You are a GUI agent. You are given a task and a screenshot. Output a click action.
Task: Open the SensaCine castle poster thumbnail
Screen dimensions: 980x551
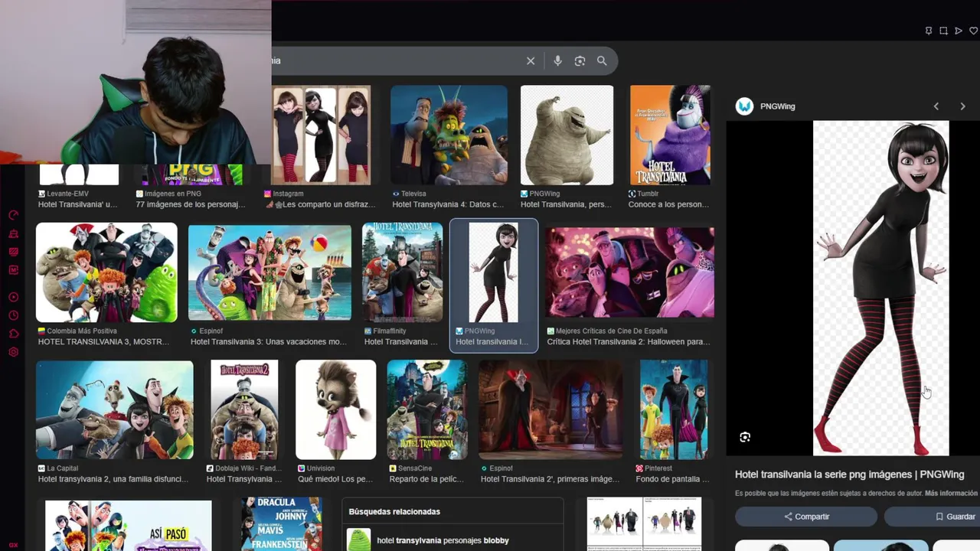tap(427, 410)
